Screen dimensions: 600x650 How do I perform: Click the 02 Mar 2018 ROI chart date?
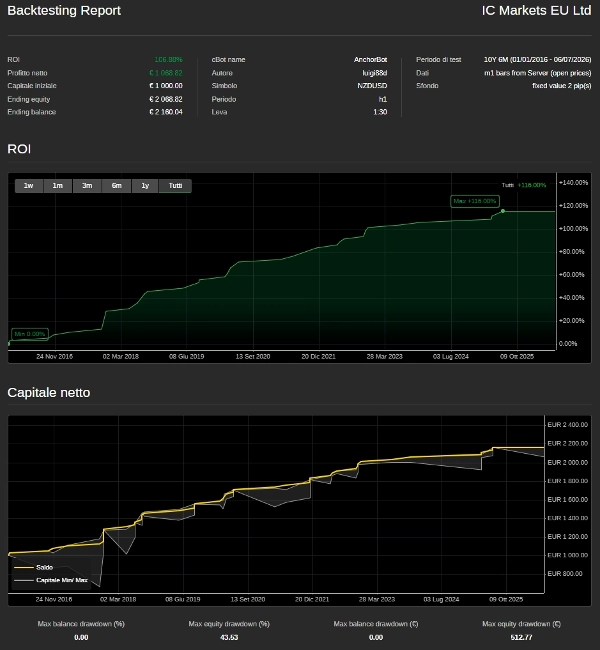pyautogui.click(x=121, y=357)
